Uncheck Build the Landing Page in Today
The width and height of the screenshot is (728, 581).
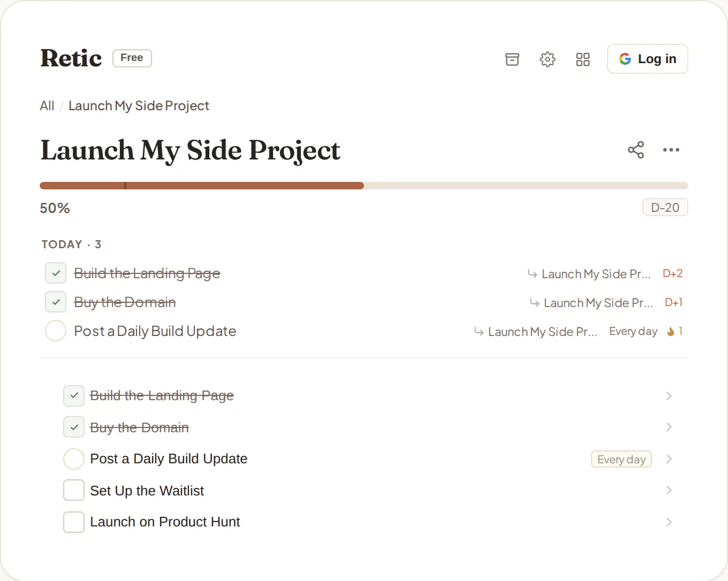56,273
